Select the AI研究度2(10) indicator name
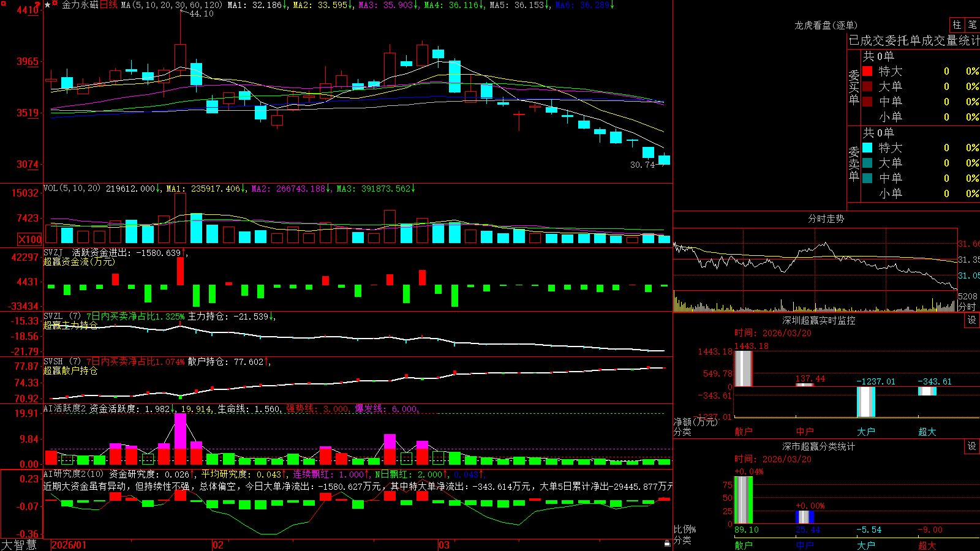 73,474
